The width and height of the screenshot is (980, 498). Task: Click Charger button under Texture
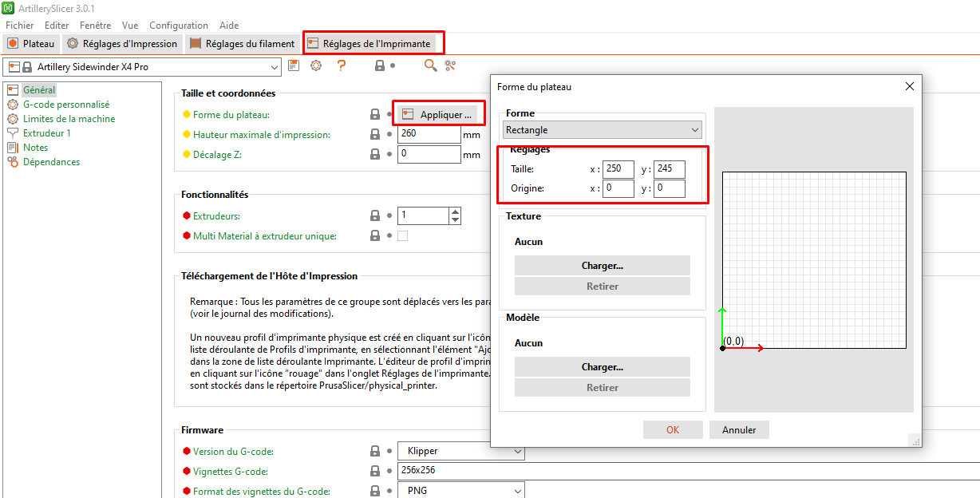[603, 266]
